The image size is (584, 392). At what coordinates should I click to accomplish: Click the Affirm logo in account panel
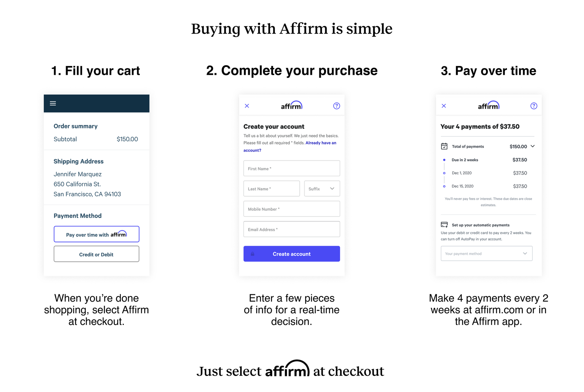292,105
